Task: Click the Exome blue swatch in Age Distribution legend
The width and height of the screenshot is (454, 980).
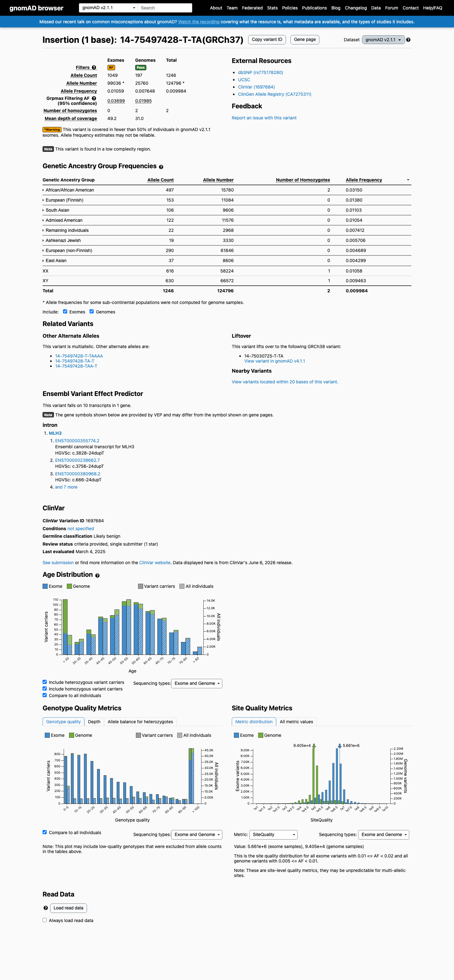Action: 45,586
